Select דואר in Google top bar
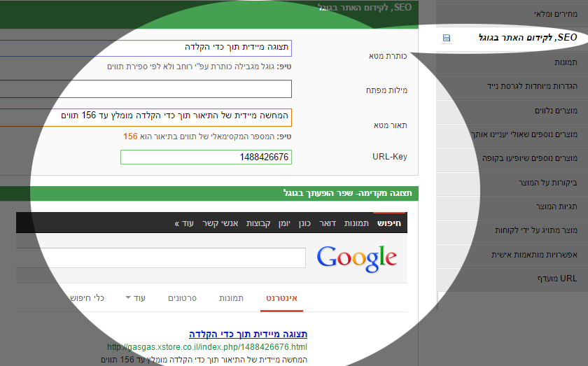This screenshot has width=588, height=366. (x=328, y=223)
